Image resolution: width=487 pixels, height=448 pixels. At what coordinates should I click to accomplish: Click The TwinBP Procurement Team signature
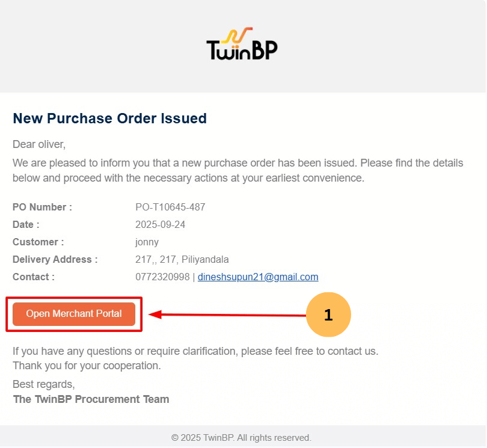coord(91,399)
